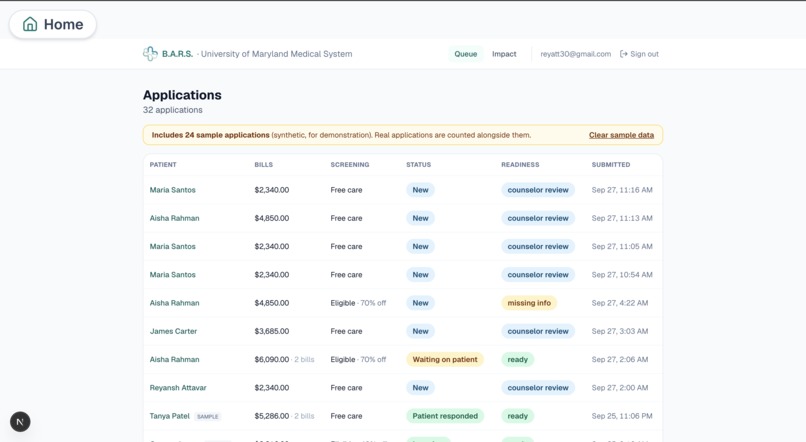Click Clear sample data link
Screen dimensions: 806x442
(x=621, y=135)
